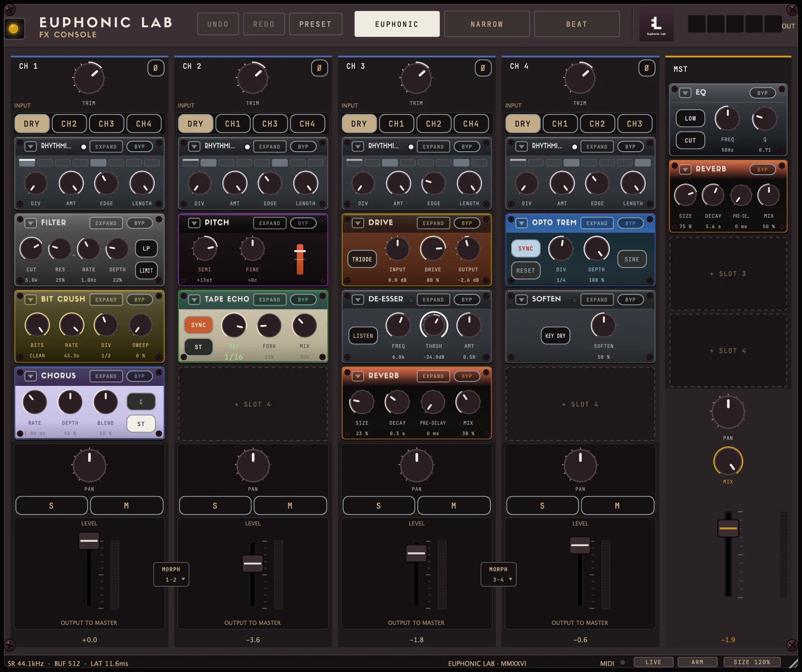Screen dimensions: 802x672
Task: Open the PRESET button
Action: (315, 24)
